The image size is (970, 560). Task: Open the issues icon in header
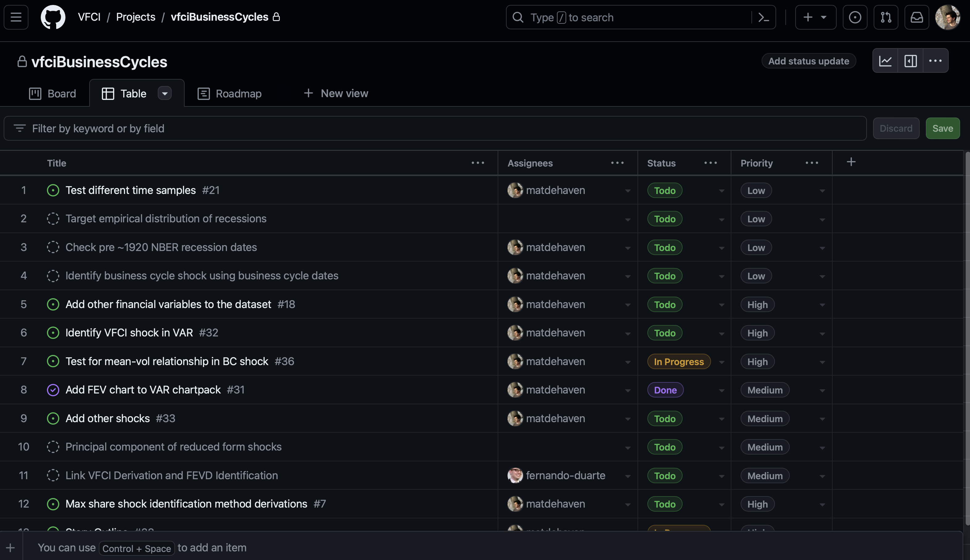click(x=855, y=17)
